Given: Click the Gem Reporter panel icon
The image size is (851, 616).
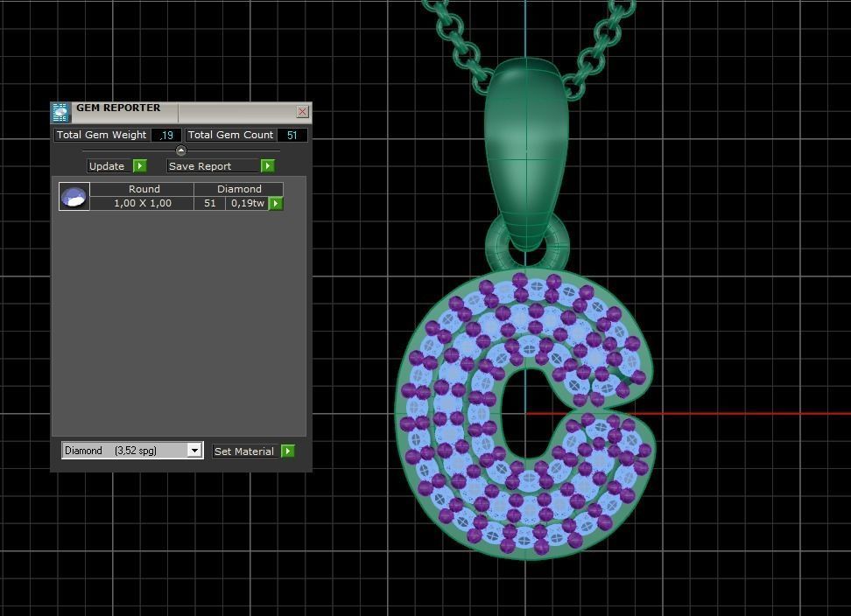Looking at the screenshot, I should tap(60, 112).
